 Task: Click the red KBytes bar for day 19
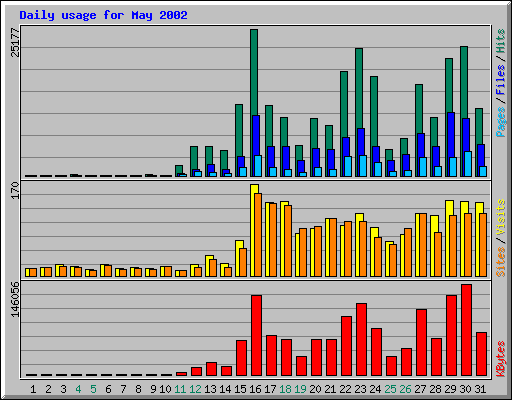[301, 366]
